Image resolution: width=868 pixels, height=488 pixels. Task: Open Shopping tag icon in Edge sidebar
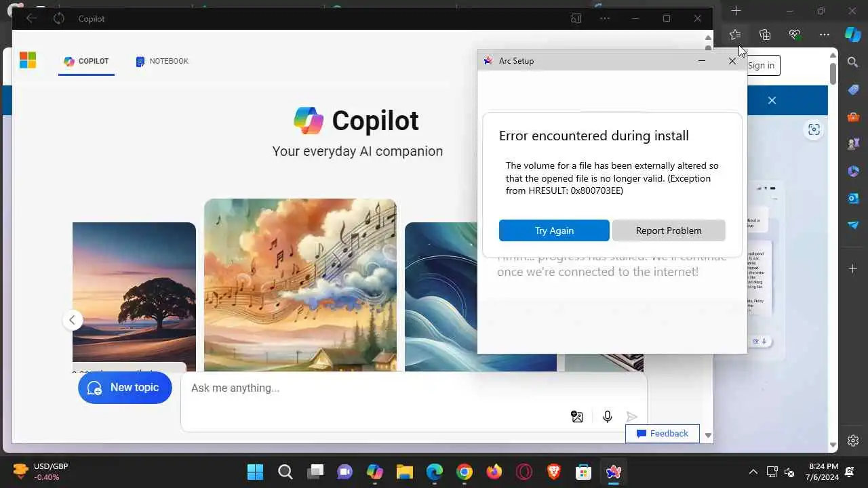(x=853, y=90)
